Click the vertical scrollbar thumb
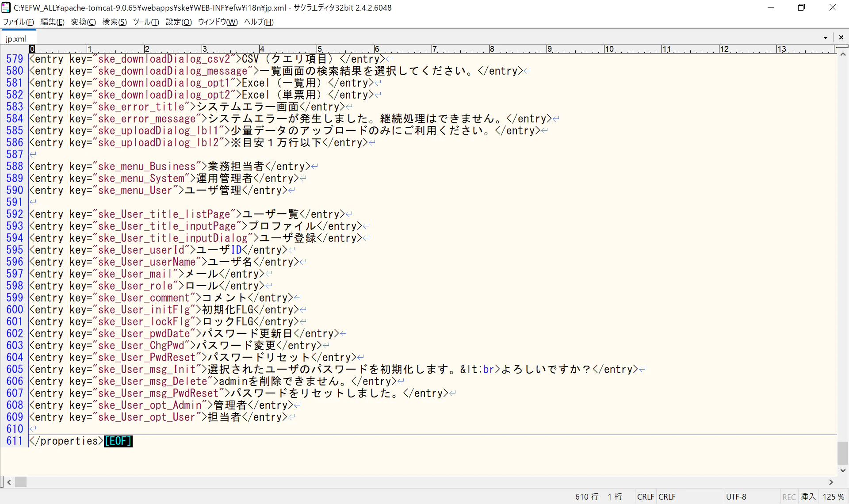This screenshot has height=504, width=849. tap(843, 453)
